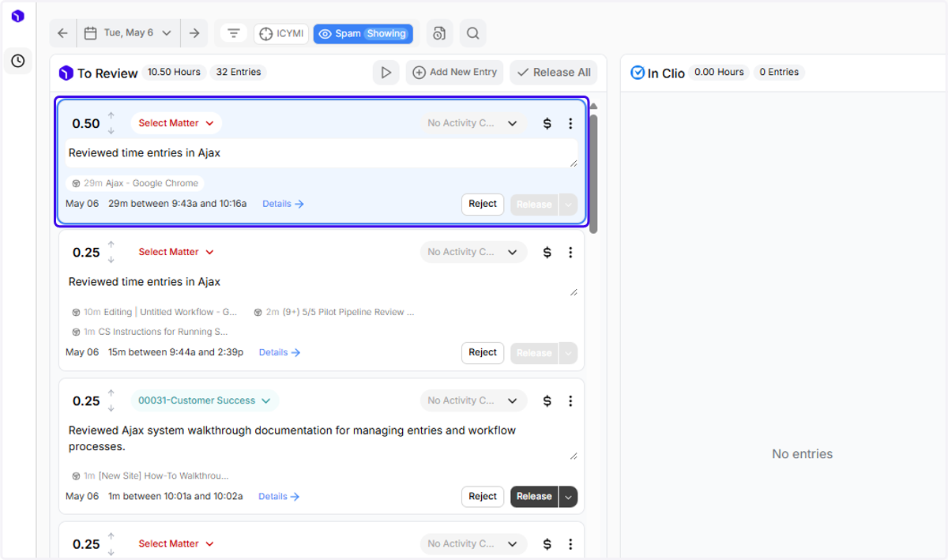This screenshot has height=560, width=948.
Task: Open three-dot menu on 15m 9:44a entry
Action: point(570,253)
